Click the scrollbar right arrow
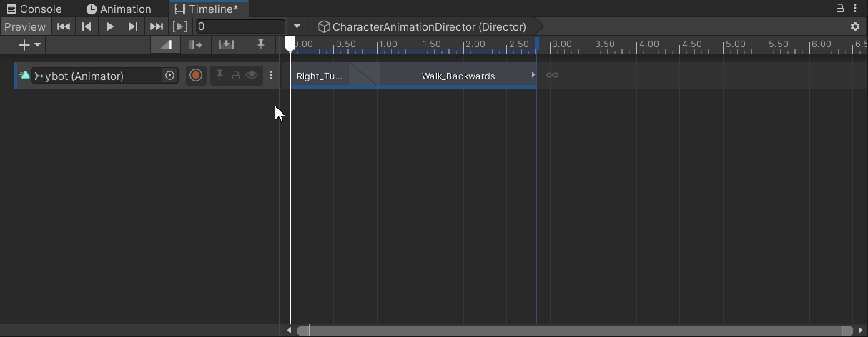Screen dimensions: 868x337 [x=861, y=331]
